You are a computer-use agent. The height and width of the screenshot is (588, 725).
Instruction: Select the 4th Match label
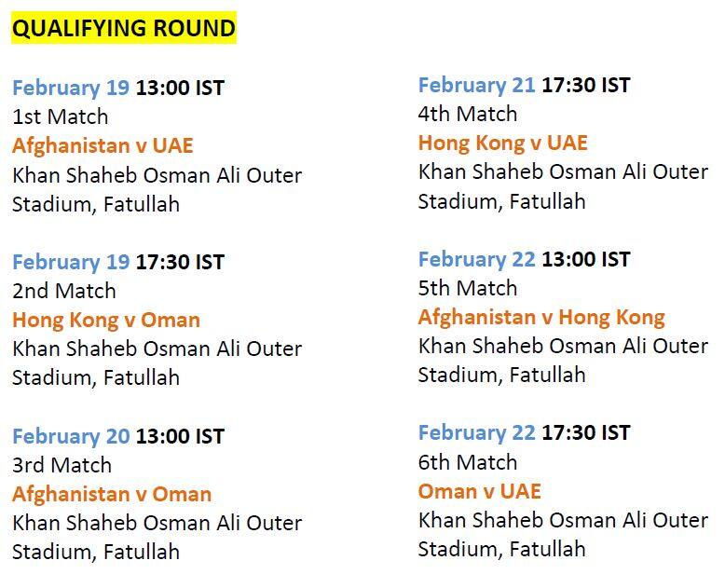click(468, 115)
